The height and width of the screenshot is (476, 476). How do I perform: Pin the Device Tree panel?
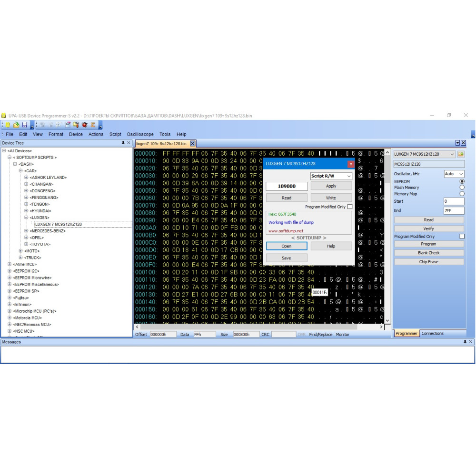pos(123,143)
